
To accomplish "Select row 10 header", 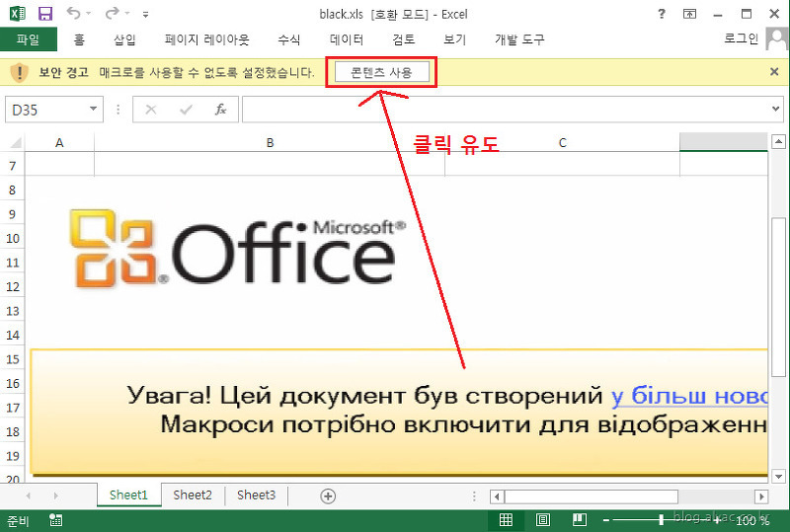I will tap(13, 238).
